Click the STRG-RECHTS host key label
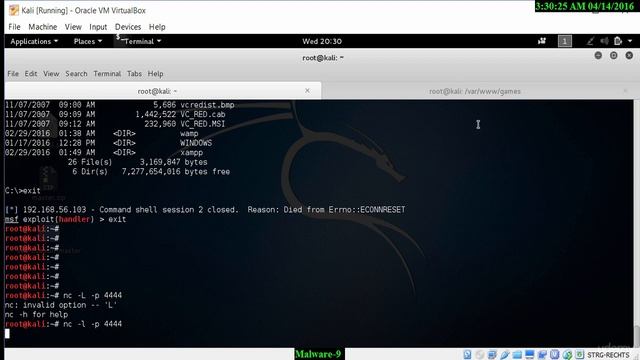 [608, 355]
